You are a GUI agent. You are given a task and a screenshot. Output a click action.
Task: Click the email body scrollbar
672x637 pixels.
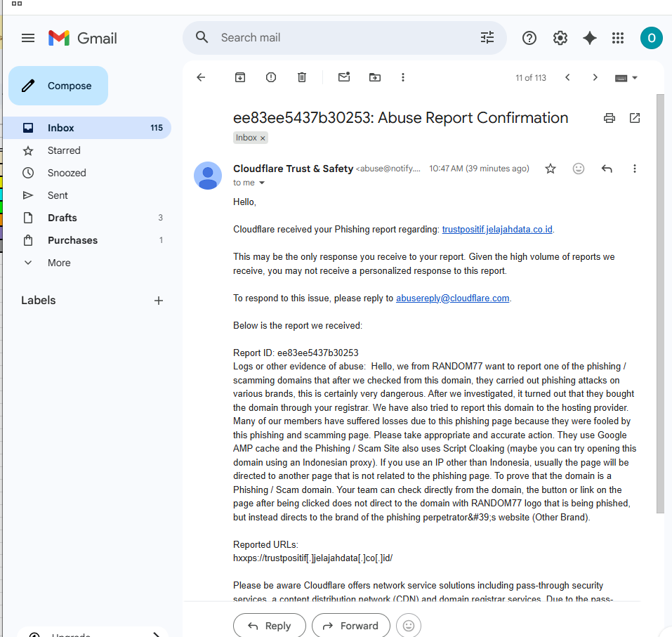[660, 303]
